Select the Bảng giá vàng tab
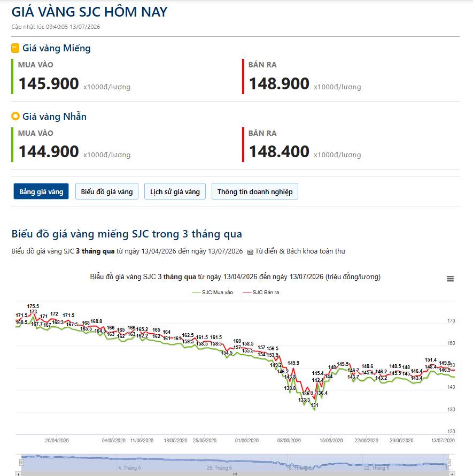 tap(41, 191)
